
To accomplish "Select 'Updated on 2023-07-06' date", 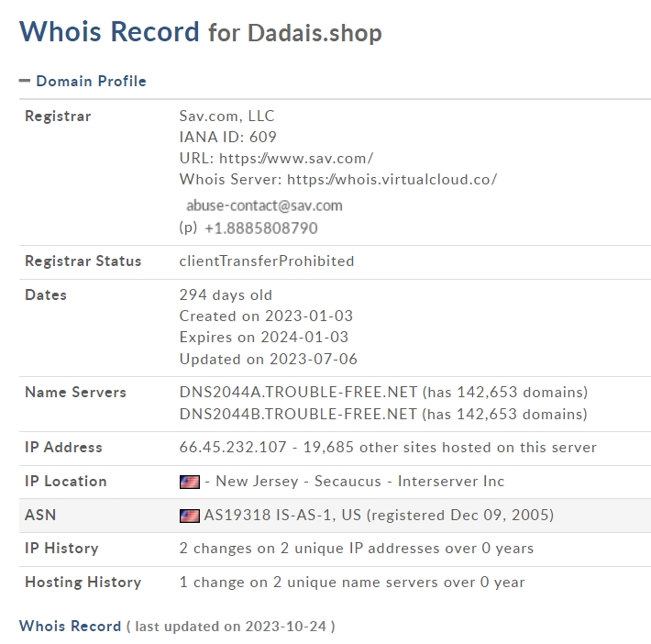I will pos(269,359).
